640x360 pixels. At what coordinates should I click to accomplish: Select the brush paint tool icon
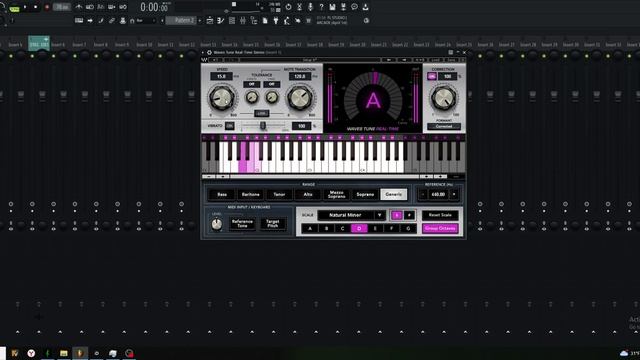pos(101,20)
